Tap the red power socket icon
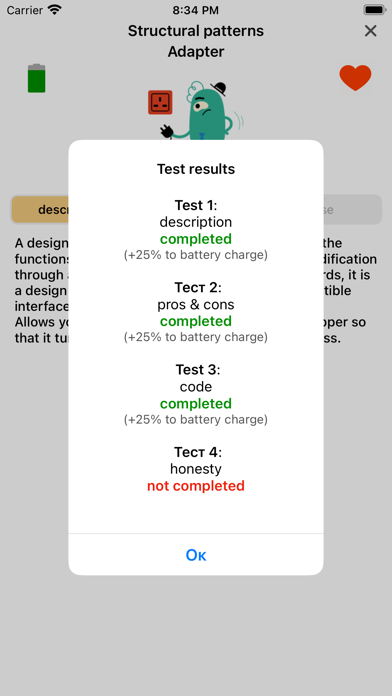 click(x=160, y=102)
